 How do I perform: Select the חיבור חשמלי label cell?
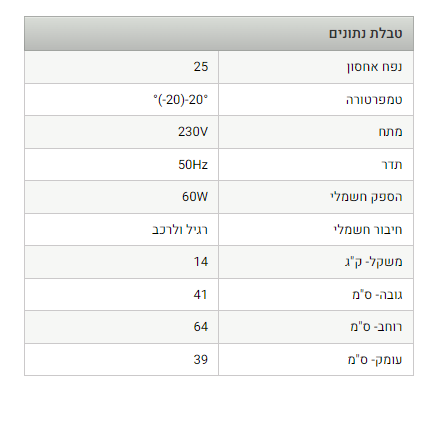tap(316, 230)
